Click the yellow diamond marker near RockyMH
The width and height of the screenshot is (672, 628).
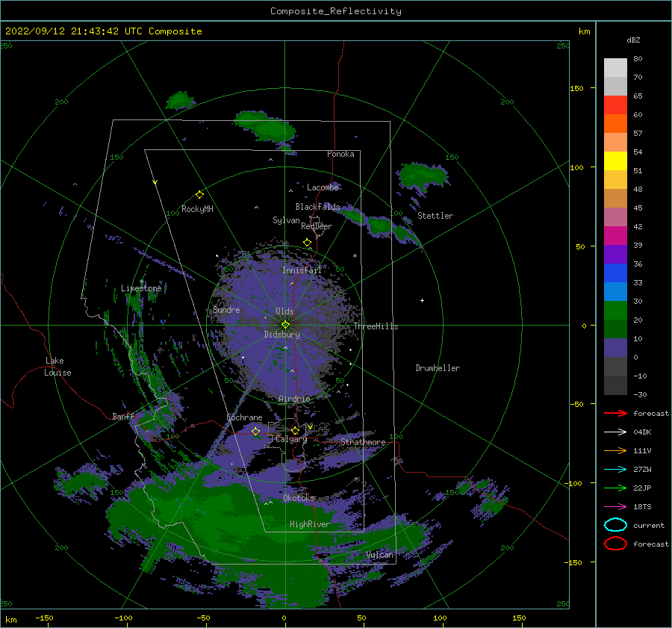[x=199, y=195]
